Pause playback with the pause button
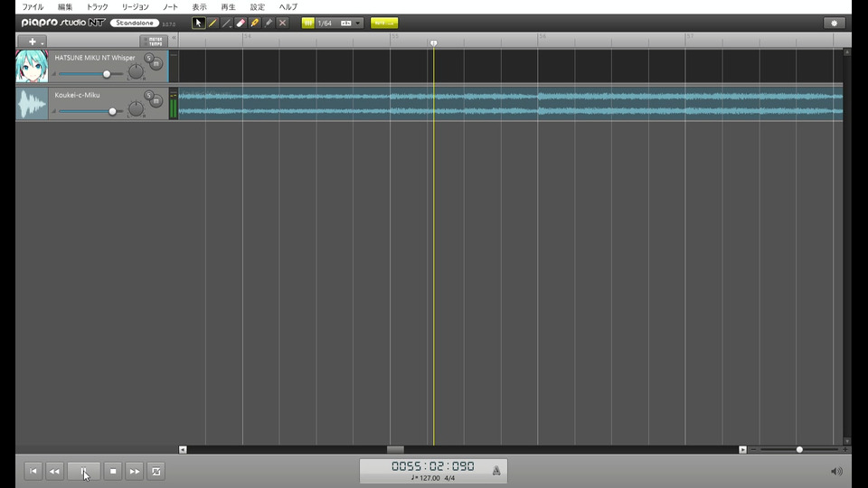 coord(83,472)
